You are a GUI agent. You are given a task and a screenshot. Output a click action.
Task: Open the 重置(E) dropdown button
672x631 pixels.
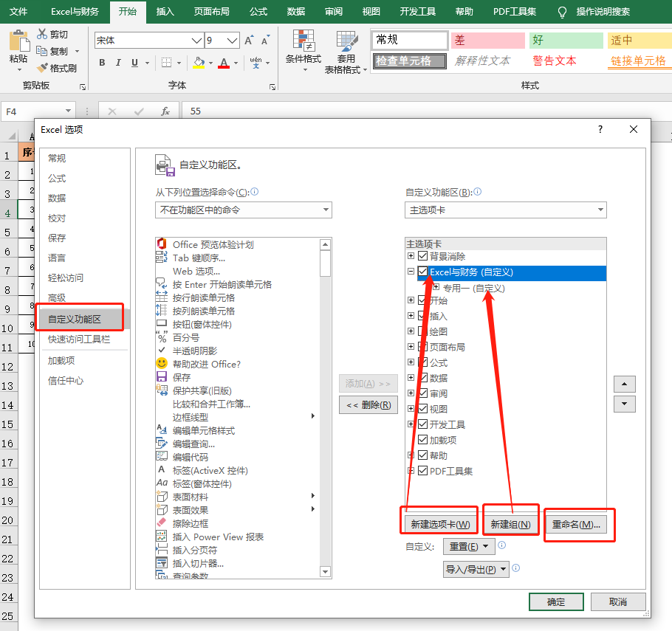tap(469, 547)
